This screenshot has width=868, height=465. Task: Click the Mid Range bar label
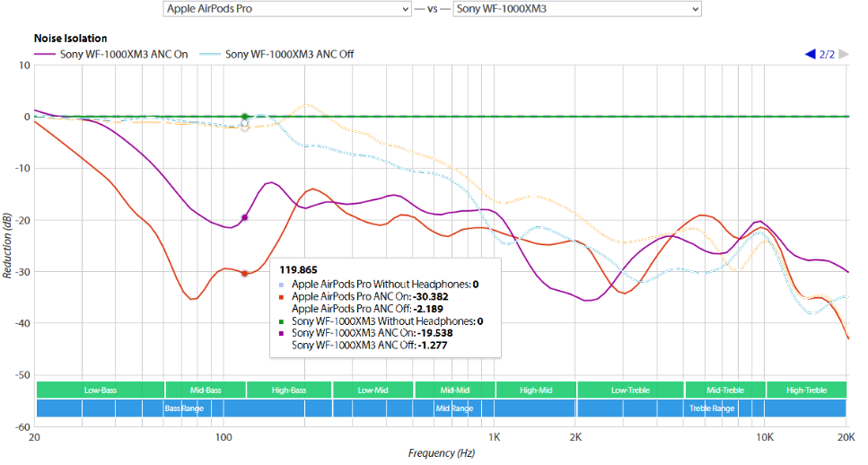(x=454, y=408)
